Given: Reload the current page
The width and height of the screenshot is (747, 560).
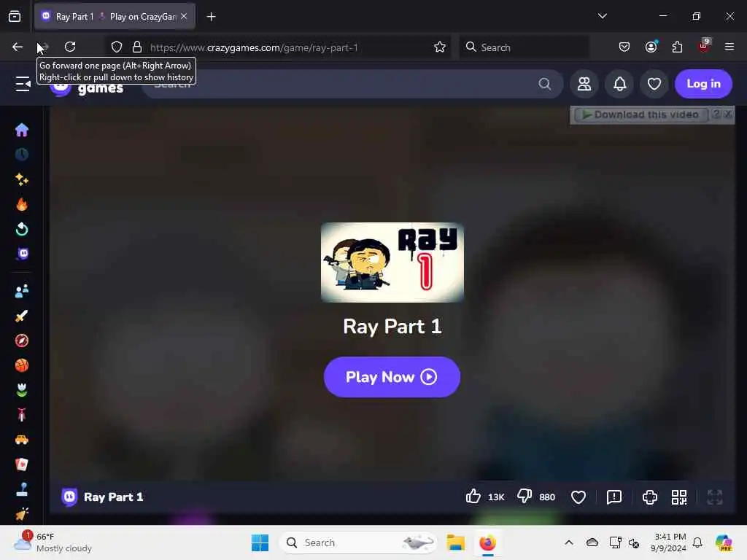Looking at the screenshot, I should [70, 47].
